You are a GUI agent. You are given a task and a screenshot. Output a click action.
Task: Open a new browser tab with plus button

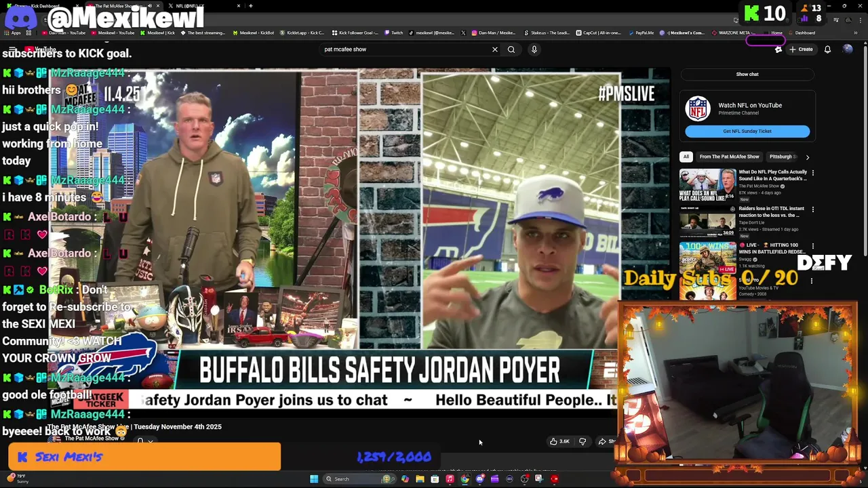click(251, 6)
